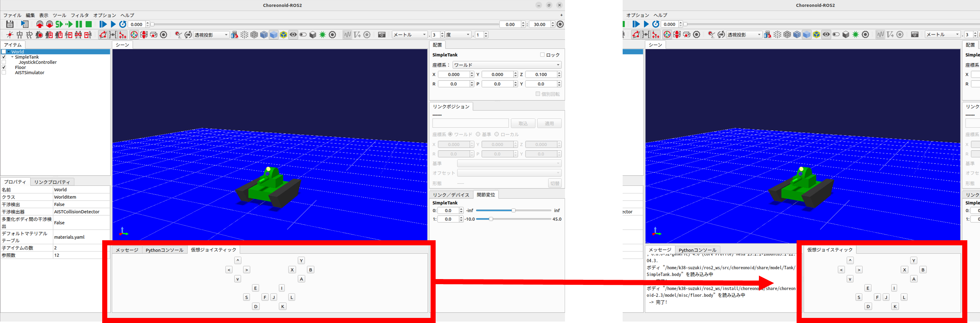
Task: Start simulation from the beginning (green S icon)
Action: (x=59, y=24)
